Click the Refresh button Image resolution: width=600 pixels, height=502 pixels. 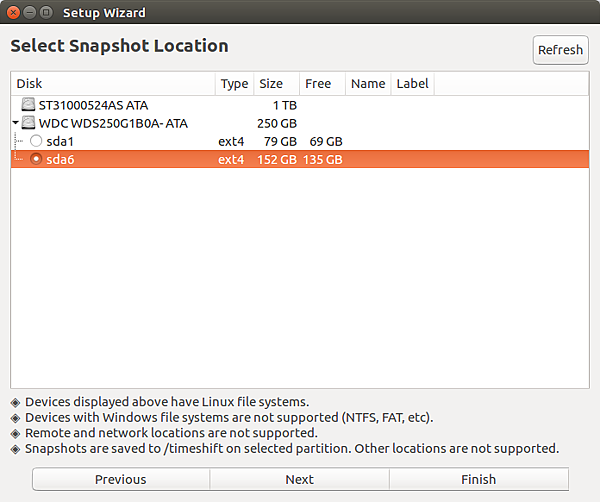point(561,50)
